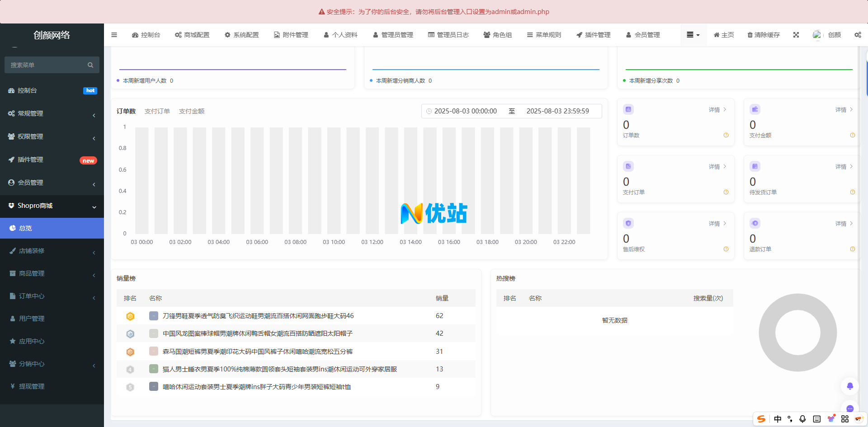This screenshot has height=427, width=868.
Task: Click the fullscreen toggle icon
Action: tap(796, 35)
